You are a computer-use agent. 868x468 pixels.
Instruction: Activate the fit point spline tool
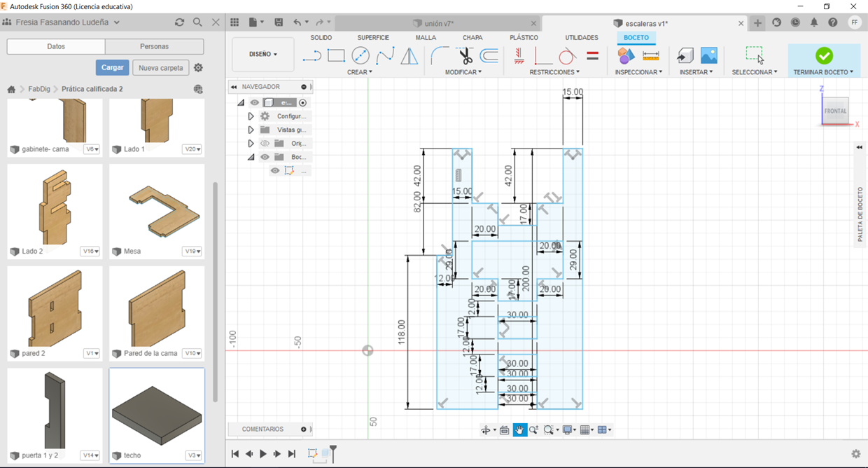coord(385,56)
